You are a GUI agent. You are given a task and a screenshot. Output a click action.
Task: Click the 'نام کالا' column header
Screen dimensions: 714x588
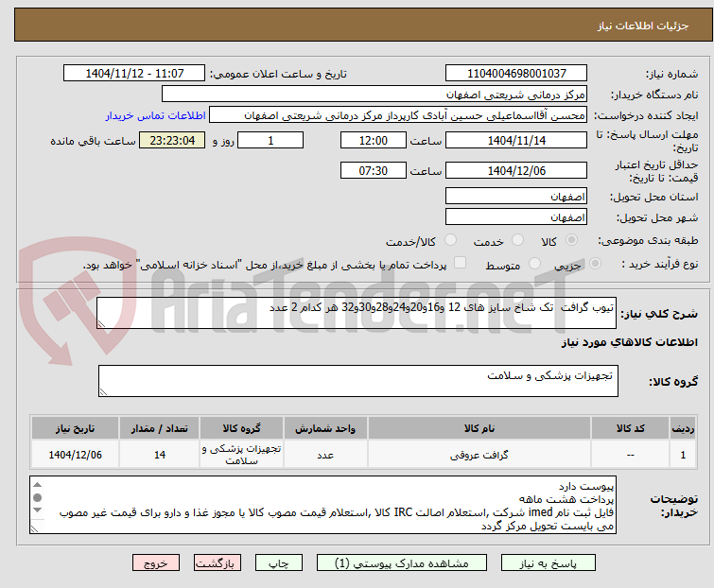(x=479, y=428)
